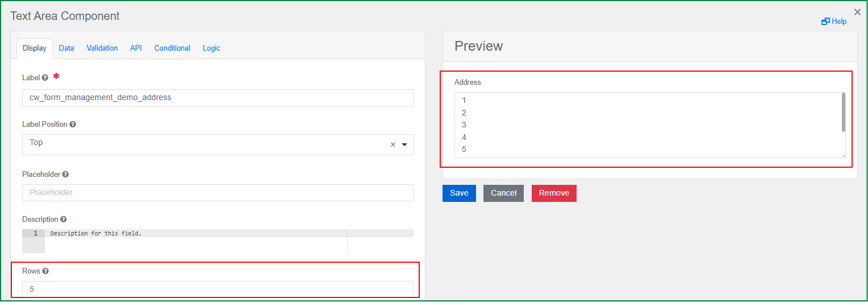This screenshot has width=868, height=302.
Task: Open the Logic tab
Action: 211,48
